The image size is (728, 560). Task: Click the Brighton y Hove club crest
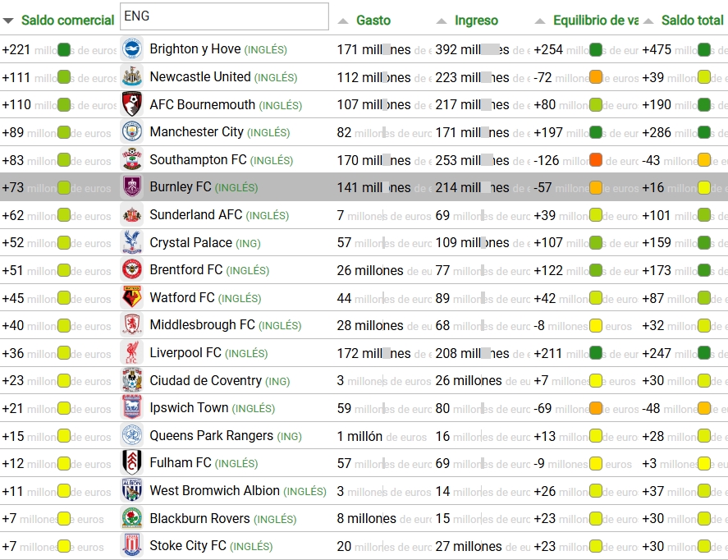click(131, 49)
